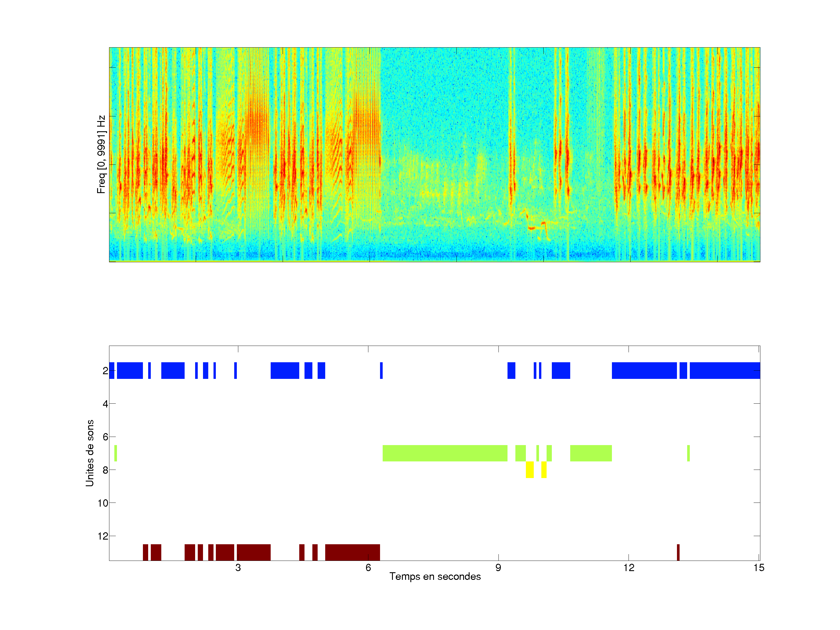
Task: Click the x-axis tick label 15
Action: [x=758, y=568]
